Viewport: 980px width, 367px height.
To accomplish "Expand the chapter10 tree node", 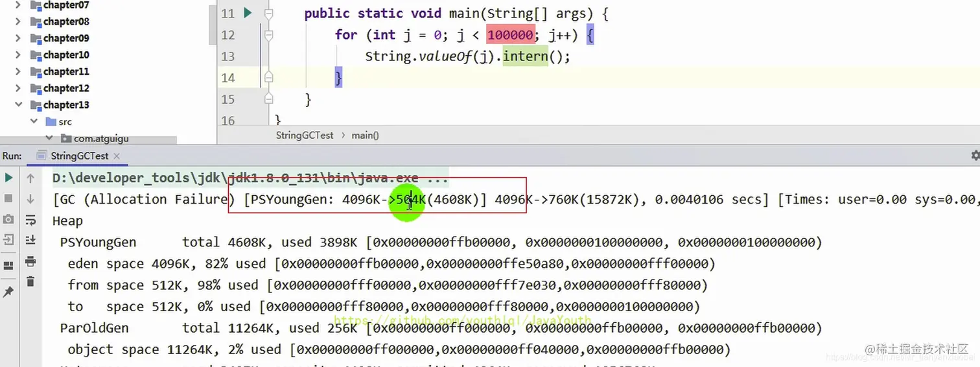I will [18, 55].
